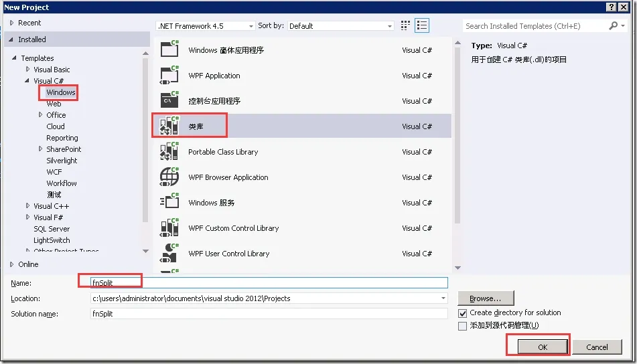The height and width of the screenshot is (364, 637).
Task: Expand the Office node
Action: (40, 114)
